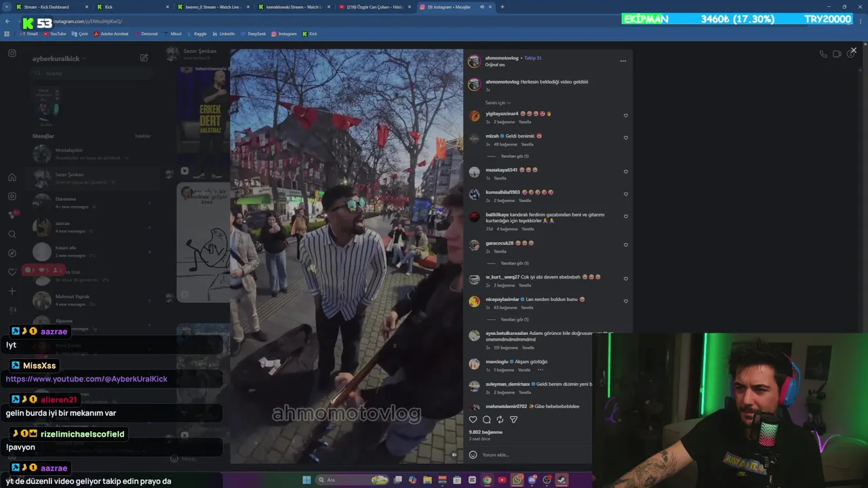868x488 pixels.
Task: Open the Kaggle bookmark
Action: [196, 33]
